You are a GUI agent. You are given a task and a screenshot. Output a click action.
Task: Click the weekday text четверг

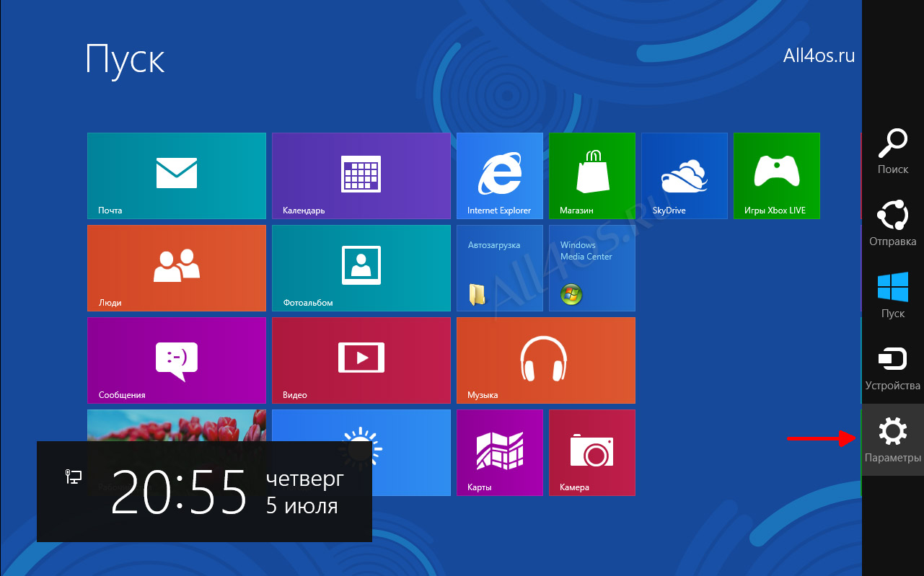tap(305, 478)
